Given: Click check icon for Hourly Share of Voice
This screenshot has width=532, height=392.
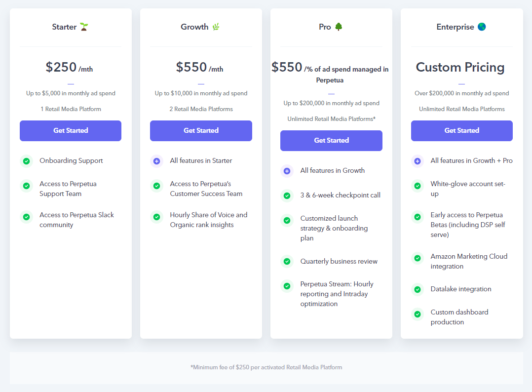Looking at the screenshot, I should click(157, 217).
